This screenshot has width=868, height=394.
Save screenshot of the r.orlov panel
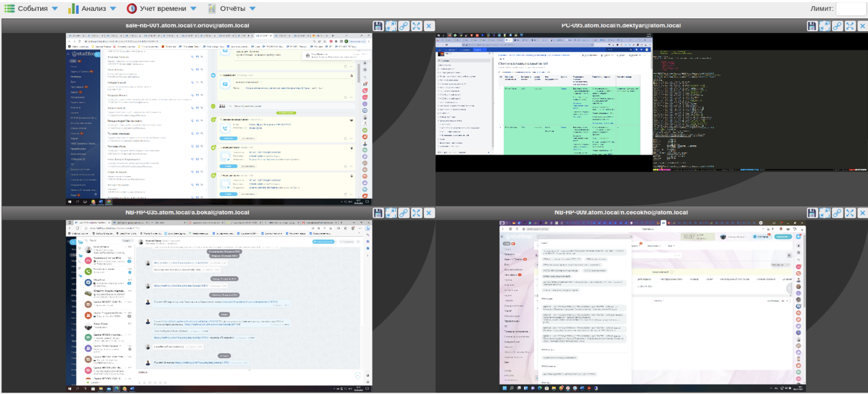(378, 26)
